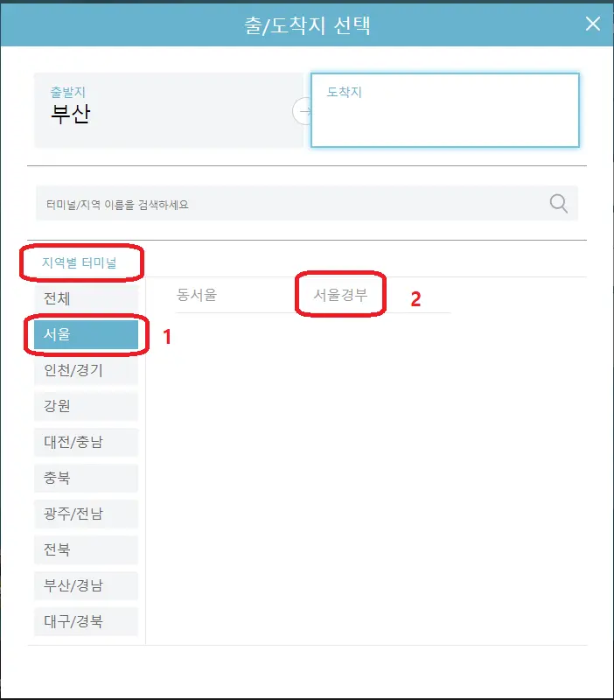Image resolution: width=614 pixels, height=700 pixels.
Task: Select the 인천/경기 region
Action: pos(86,370)
